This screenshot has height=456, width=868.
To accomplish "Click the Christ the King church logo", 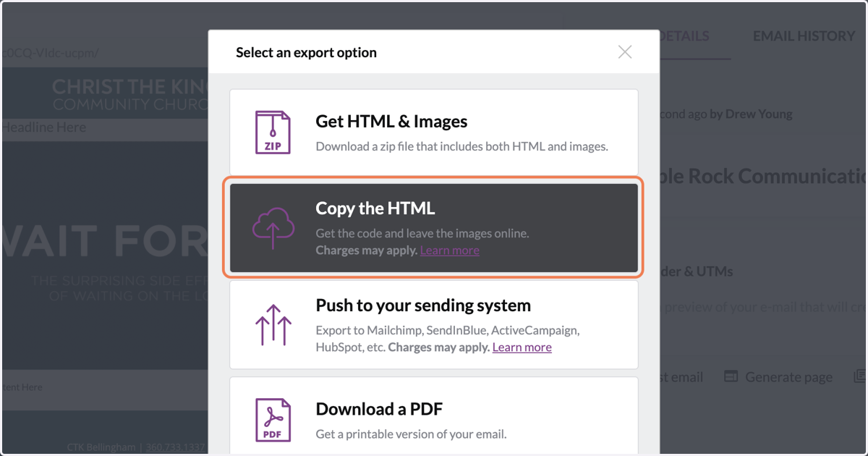I will [x=130, y=95].
